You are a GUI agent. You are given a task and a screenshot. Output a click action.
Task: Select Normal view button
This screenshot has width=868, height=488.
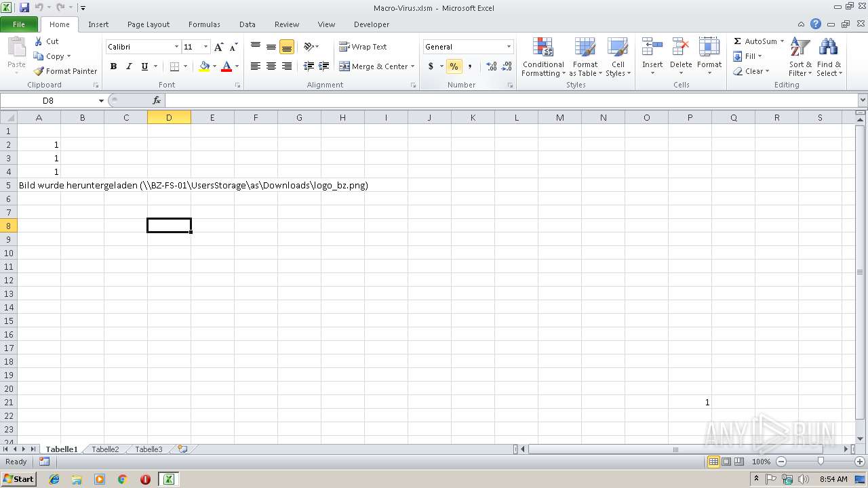tap(713, 462)
